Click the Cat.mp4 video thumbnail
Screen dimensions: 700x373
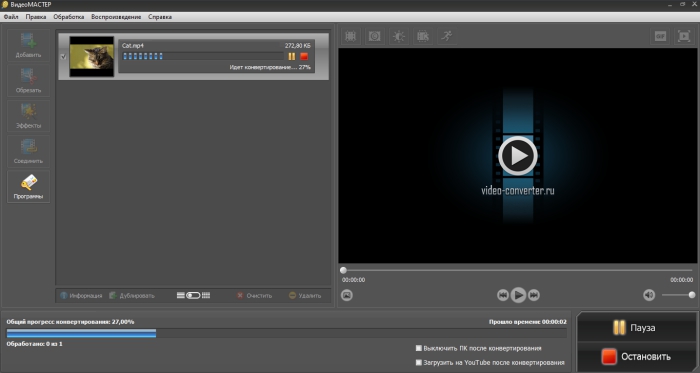(92, 57)
